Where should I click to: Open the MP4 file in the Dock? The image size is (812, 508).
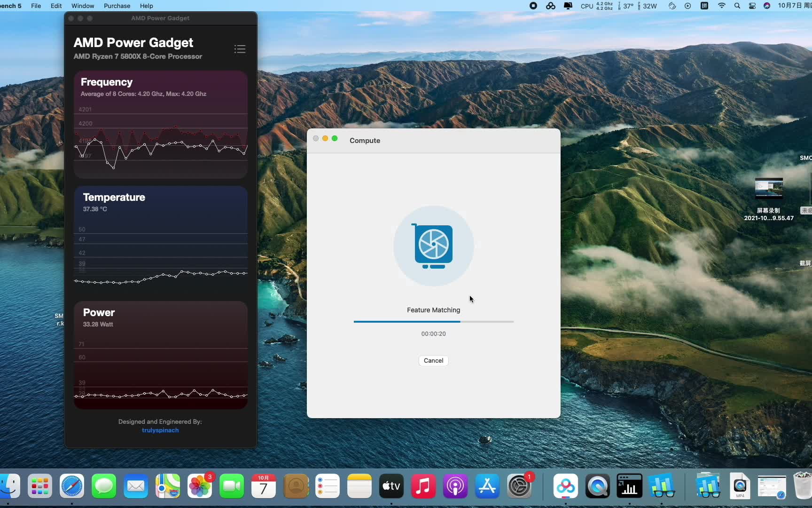point(740,486)
